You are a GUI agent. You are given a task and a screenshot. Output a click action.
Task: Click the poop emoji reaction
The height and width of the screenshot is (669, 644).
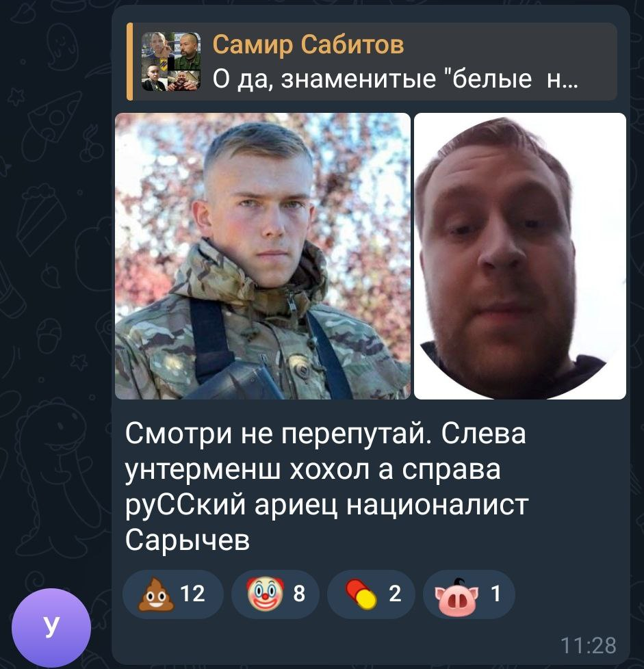pyautogui.click(x=173, y=594)
